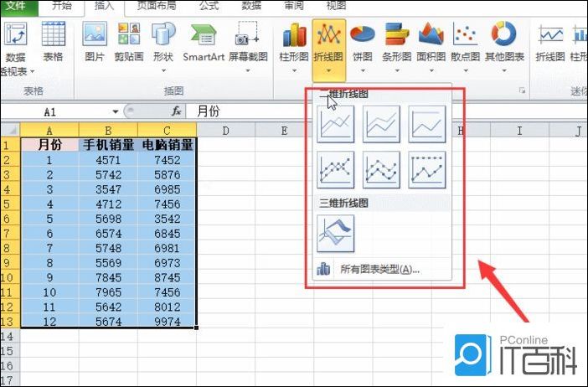The image size is (588, 387).
Task: Select Pie chart (饼图) icon
Action: pos(362,34)
